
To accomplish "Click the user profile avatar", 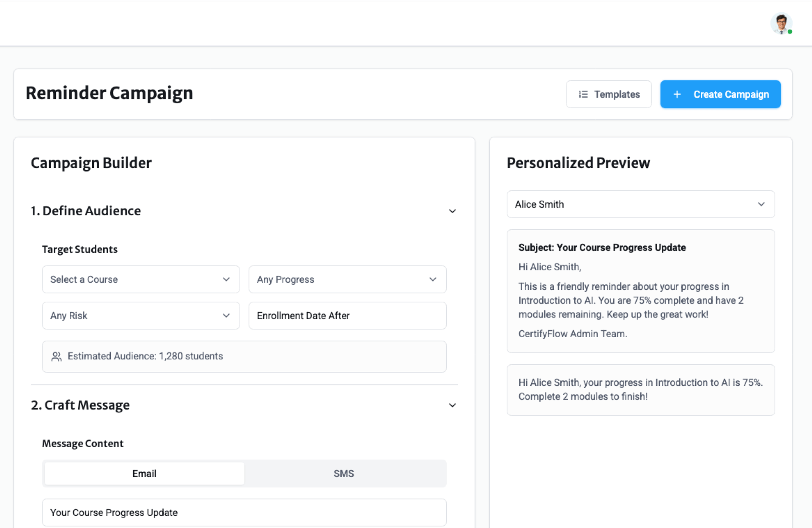I will click(781, 23).
